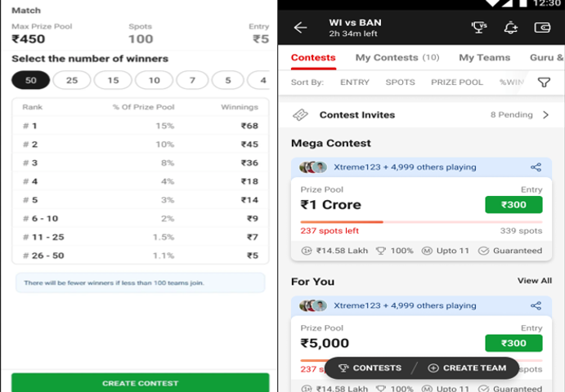Image resolution: width=565 pixels, height=392 pixels.
Task: Tap the ₹300 entry button for Mega Contest
Action: [x=513, y=205]
